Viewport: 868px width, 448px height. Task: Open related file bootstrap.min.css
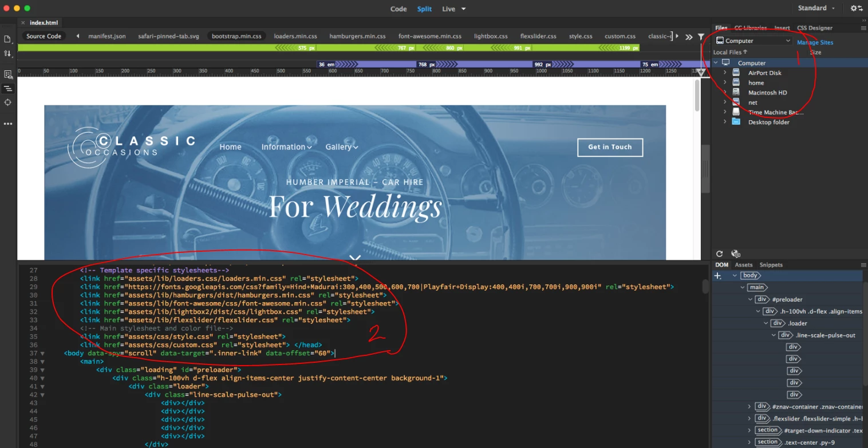click(x=236, y=36)
